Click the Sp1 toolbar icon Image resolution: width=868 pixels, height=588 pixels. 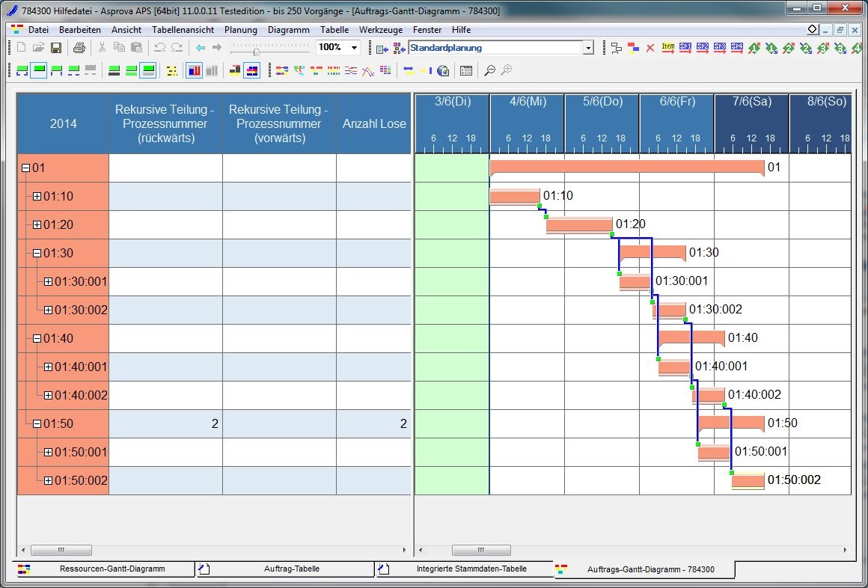click(x=685, y=48)
